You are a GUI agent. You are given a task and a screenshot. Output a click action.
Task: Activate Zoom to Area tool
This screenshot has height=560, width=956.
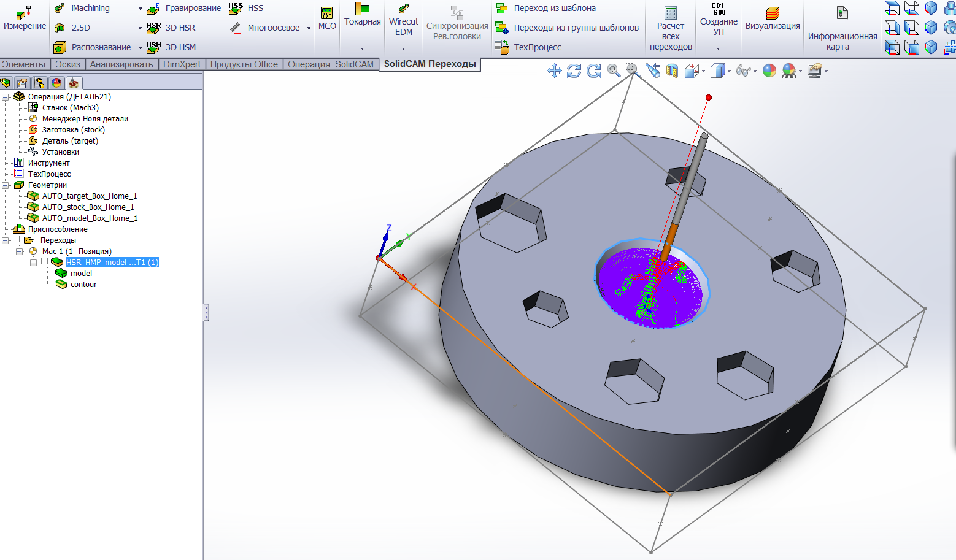click(x=633, y=71)
